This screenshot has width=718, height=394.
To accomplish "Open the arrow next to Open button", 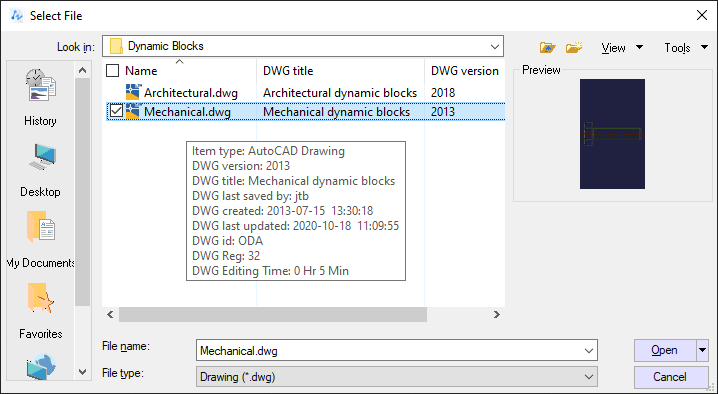I will pos(702,350).
